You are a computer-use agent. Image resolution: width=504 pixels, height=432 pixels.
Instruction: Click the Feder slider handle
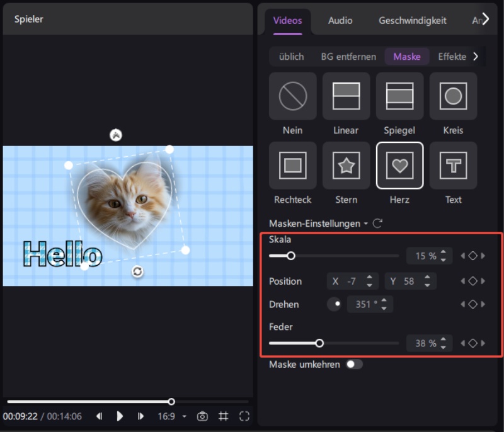point(319,343)
